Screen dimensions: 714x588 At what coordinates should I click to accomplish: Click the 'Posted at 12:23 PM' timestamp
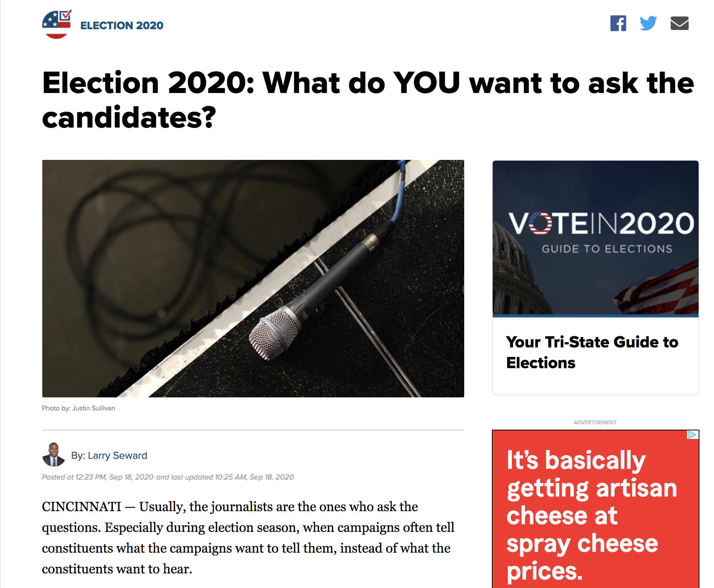98,477
